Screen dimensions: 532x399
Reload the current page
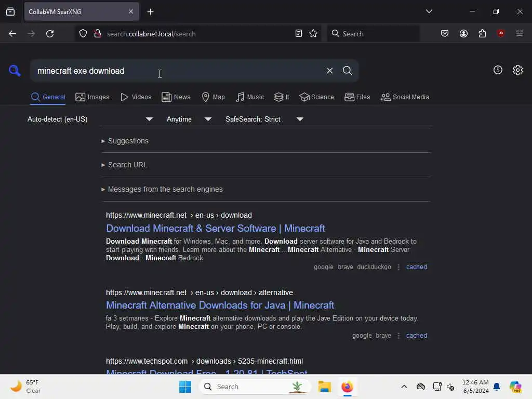click(50, 34)
